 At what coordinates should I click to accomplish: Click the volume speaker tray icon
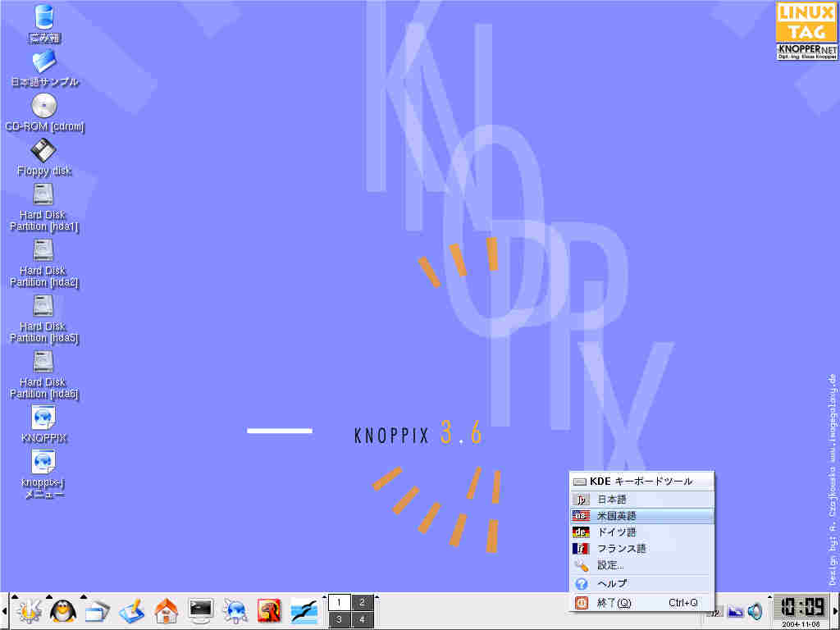[755, 611]
